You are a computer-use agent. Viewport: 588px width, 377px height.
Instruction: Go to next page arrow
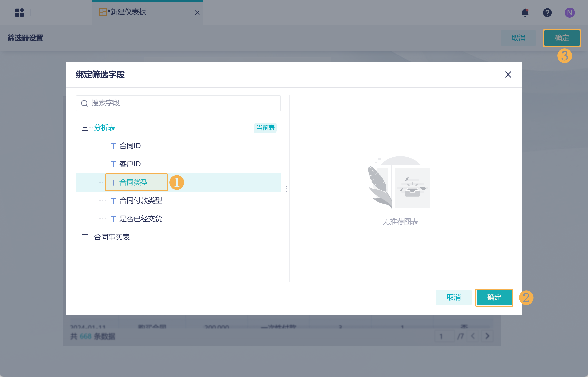click(487, 336)
